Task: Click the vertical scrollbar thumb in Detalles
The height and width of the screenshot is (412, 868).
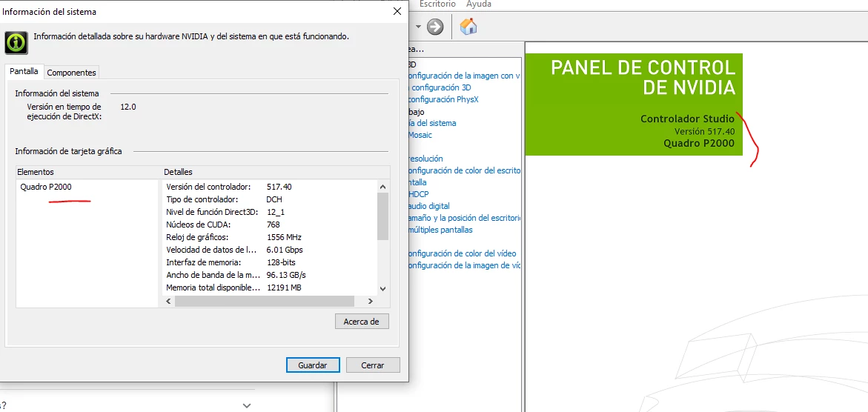Action: [382, 217]
